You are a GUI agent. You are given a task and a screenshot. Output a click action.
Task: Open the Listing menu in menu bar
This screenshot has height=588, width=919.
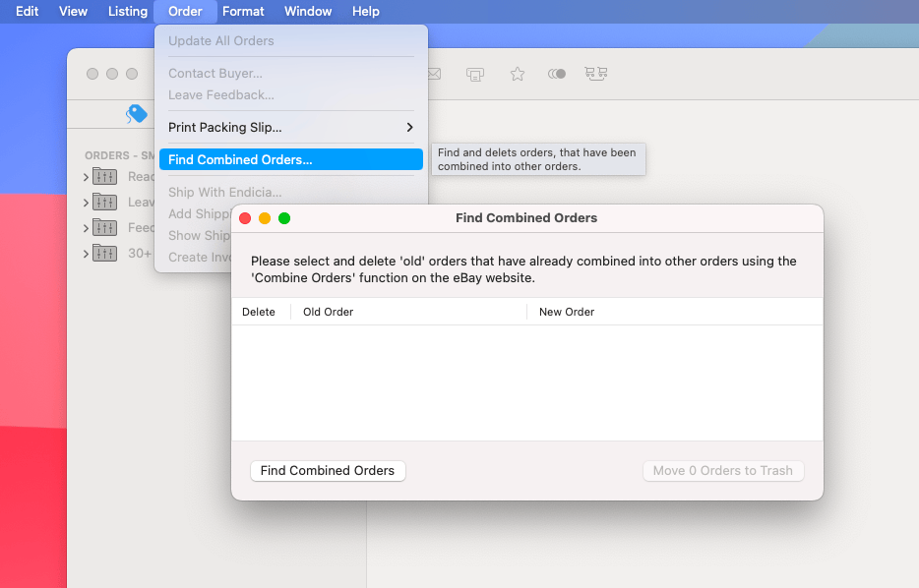pyautogui.click(x=128, y=12)
